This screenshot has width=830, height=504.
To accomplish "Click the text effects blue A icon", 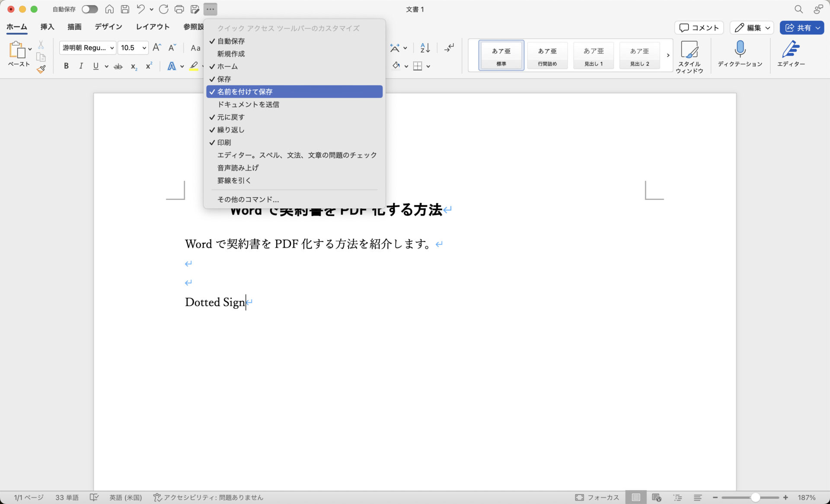I will point(172,66).
